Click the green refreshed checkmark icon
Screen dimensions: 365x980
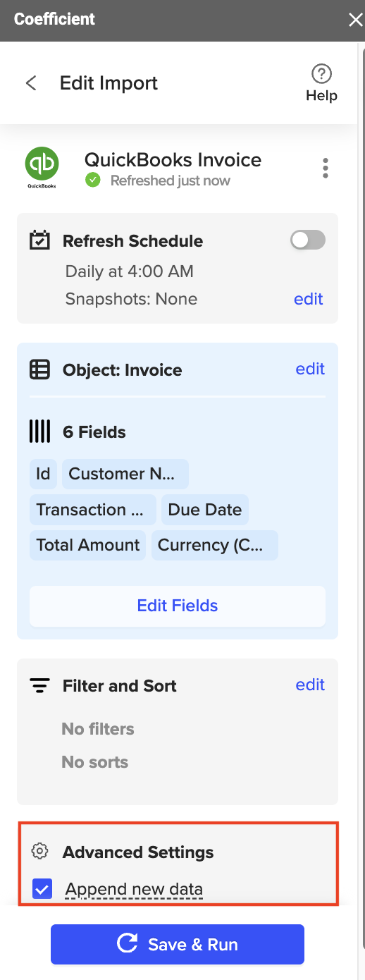[x=92, y=180]
